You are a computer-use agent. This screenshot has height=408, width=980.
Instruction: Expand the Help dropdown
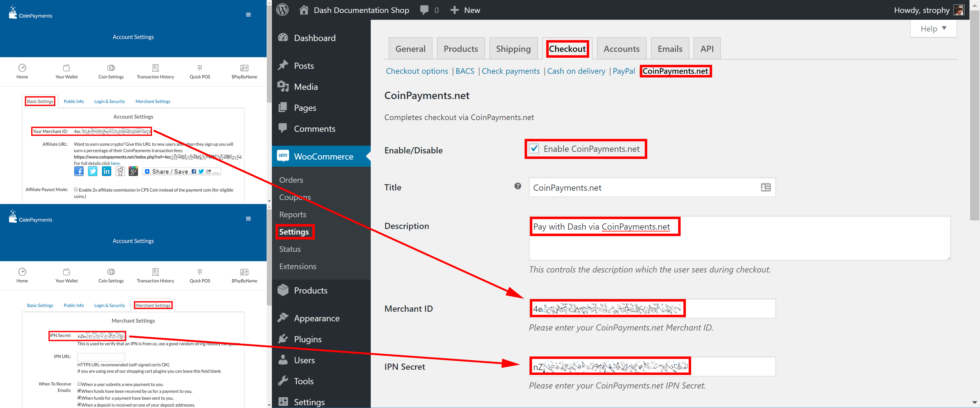coord(933,29)
